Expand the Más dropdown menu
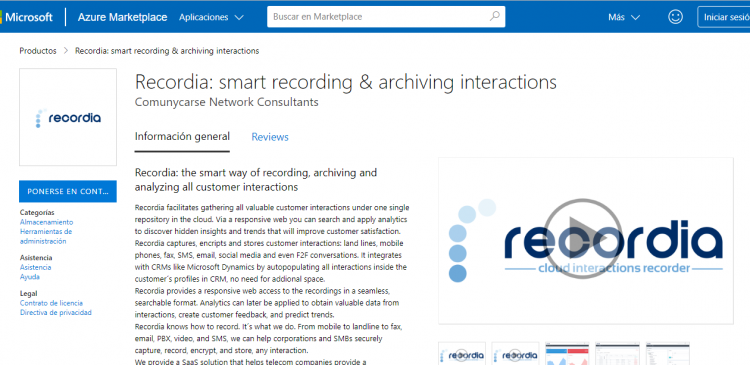Viewport: 750px width, 365px height. pyautogui.click(x=624, y=17)
